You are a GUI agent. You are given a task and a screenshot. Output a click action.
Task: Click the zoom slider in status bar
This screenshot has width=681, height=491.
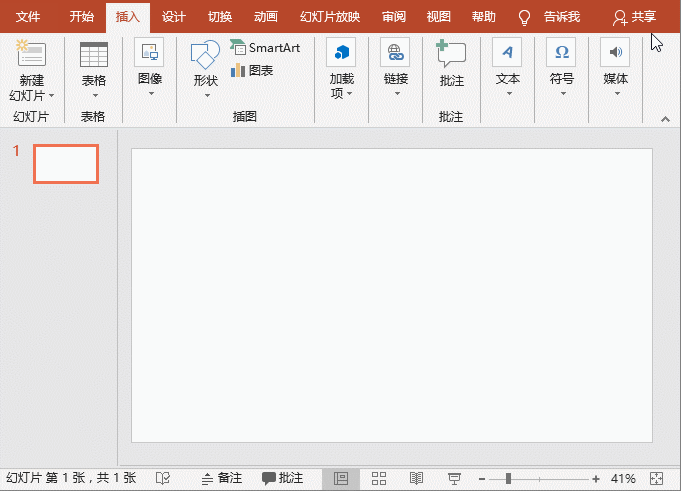tap(508, 478)
